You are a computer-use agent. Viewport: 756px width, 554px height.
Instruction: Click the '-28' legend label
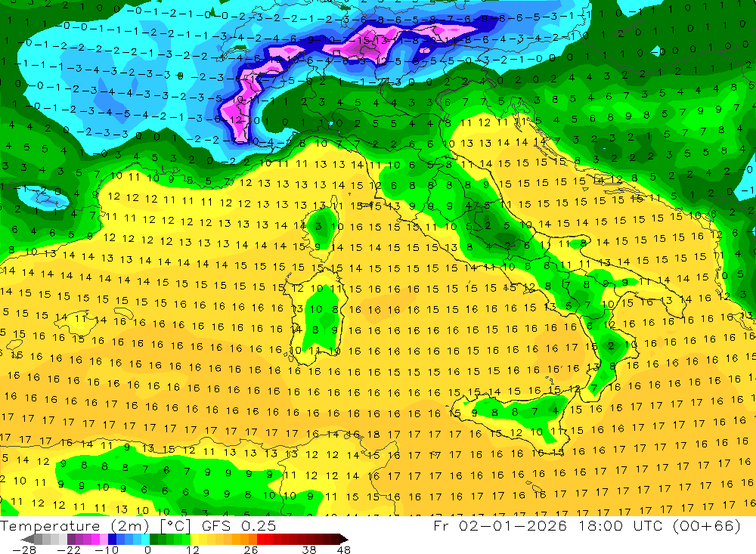click(24, 549)
